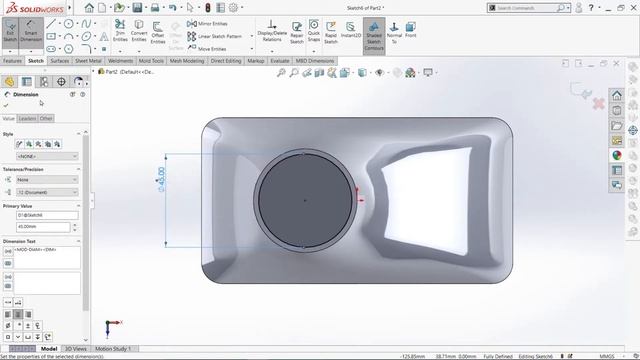Click Quick Snaps tool
The height and width of the screenshot is (360, 640).
click(x=314, y=31)
